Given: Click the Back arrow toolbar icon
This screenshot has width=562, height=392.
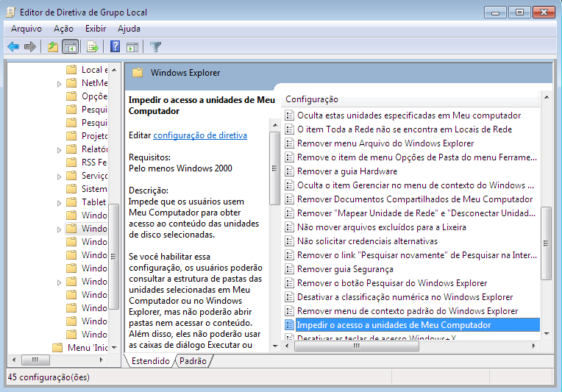Looking at the screenshot, I should [x=13, y=46].
